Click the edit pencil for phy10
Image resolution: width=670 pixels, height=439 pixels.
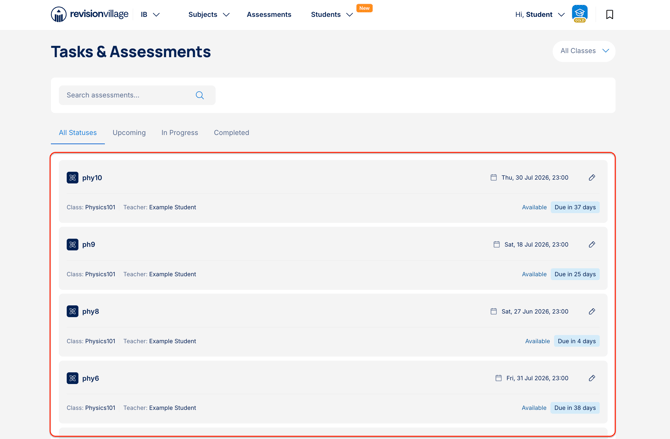[x=592, y=177]
